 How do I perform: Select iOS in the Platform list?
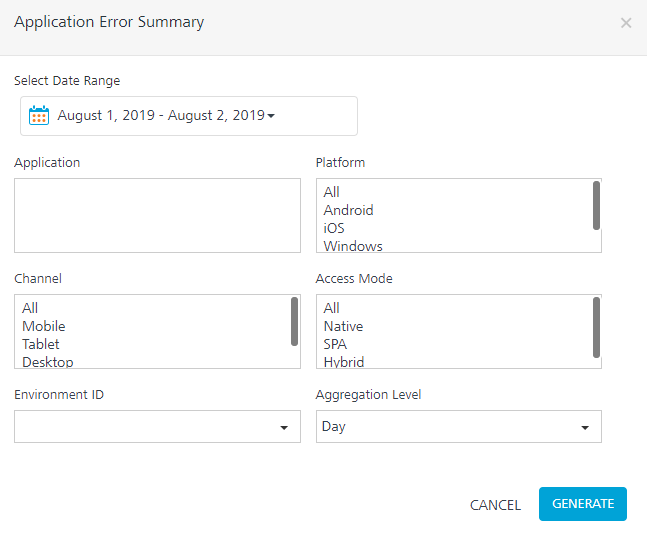click(334, 228)
